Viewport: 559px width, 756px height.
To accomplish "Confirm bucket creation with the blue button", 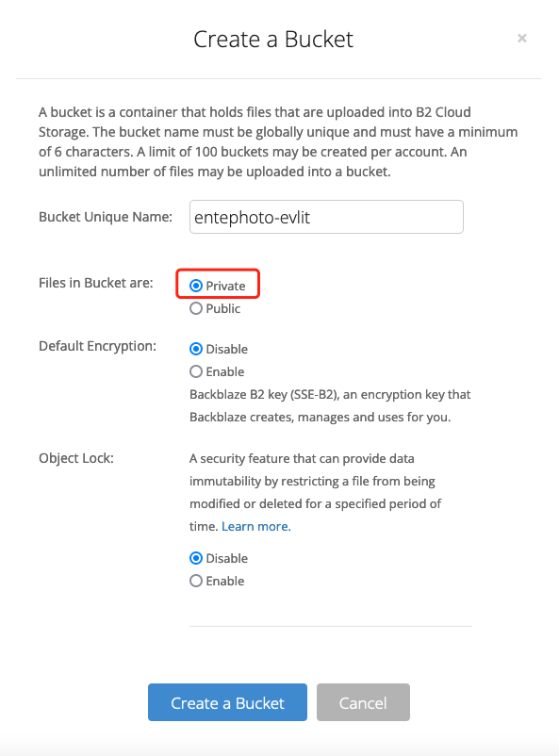I will pyautogui.click(x=227, y=702).
